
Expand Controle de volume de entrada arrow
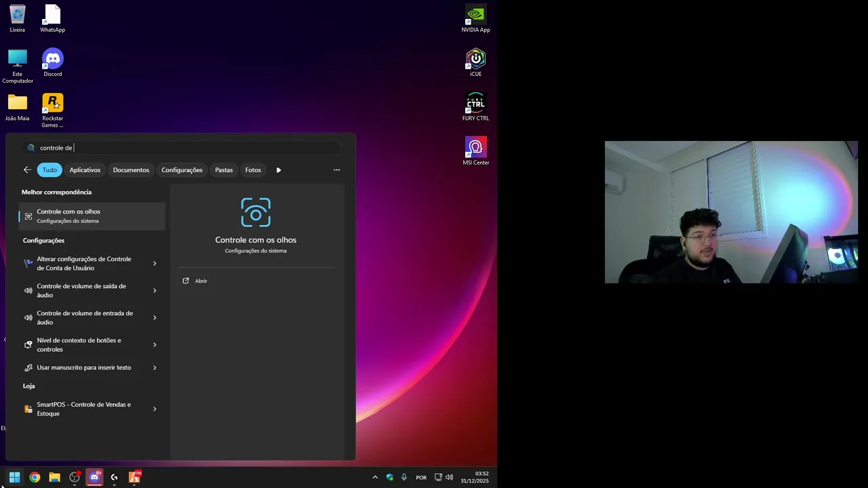click(155, 318)
